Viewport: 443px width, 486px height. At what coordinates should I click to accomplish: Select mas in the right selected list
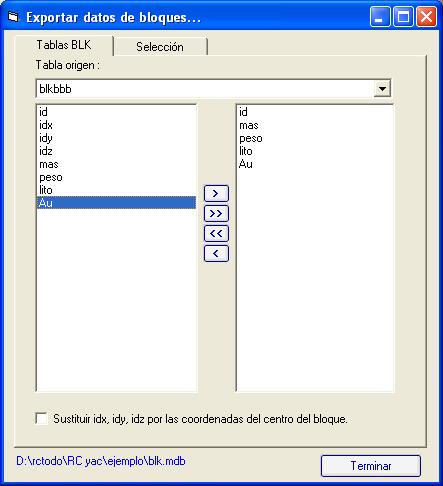pos(314,125)
